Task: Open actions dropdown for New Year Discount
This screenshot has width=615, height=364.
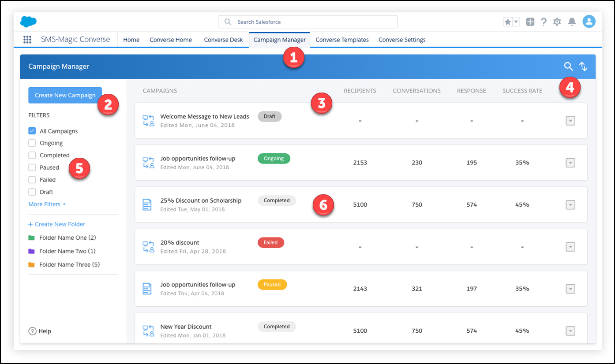Action: click(570, 331)
